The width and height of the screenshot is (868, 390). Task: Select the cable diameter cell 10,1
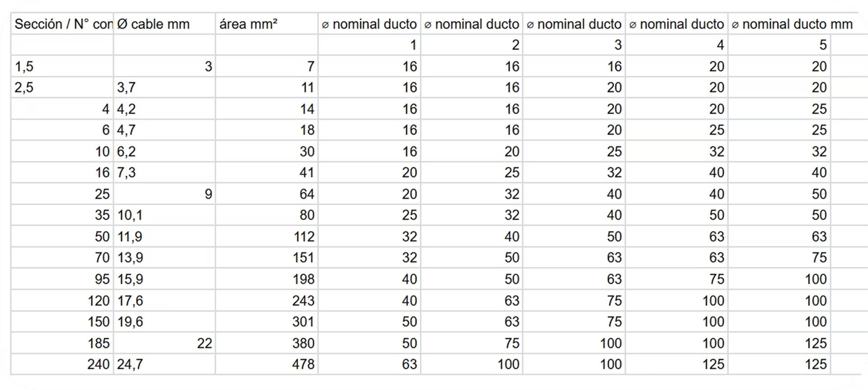tap(164, 215)
